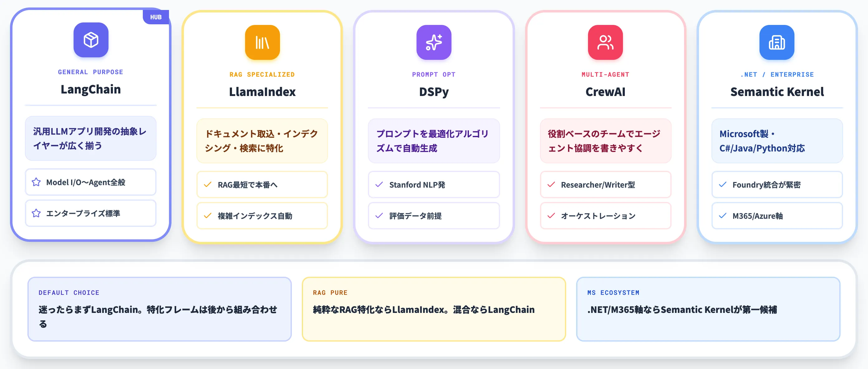Click the checkmark beside 複雑インデックス自動

pyautogui.click(x=208, y=215)
